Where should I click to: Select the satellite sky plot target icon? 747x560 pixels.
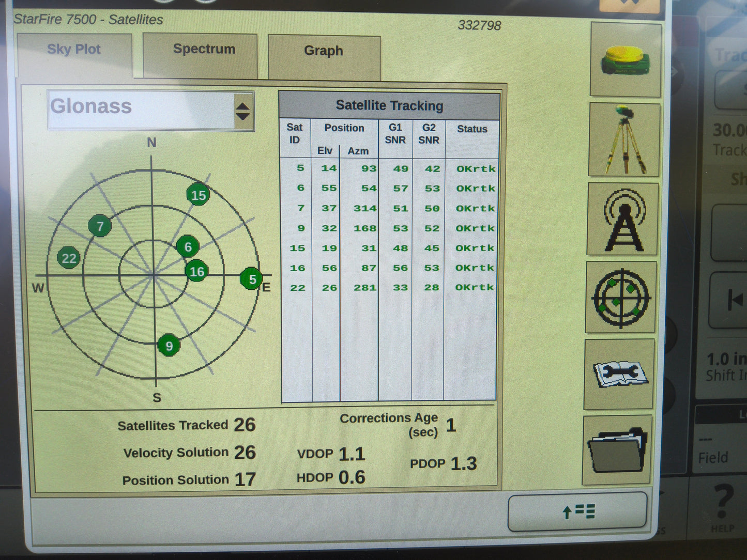tap(621, 298)
